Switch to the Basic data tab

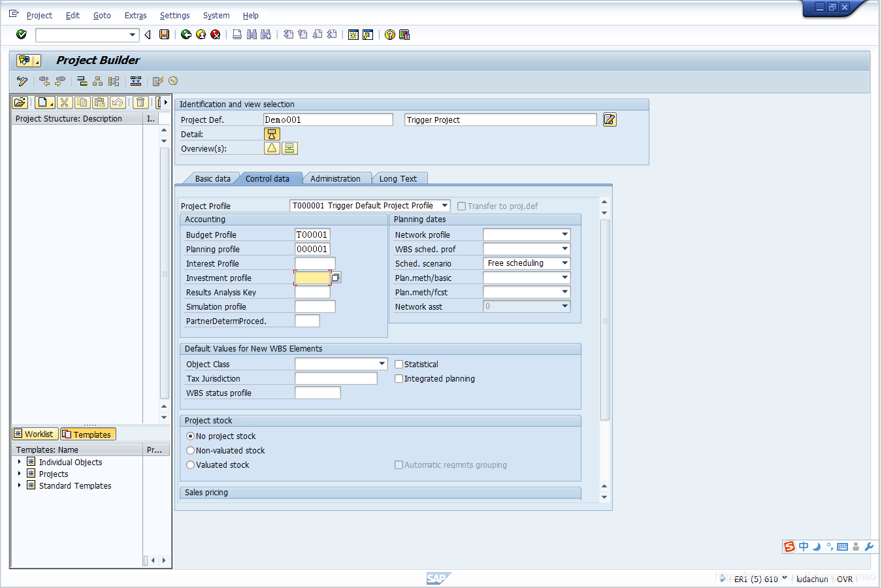click(x=212, y=178)
